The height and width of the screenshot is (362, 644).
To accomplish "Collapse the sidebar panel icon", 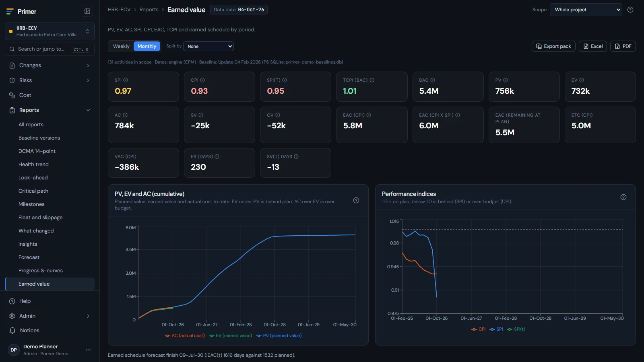I will coord(87,11).
